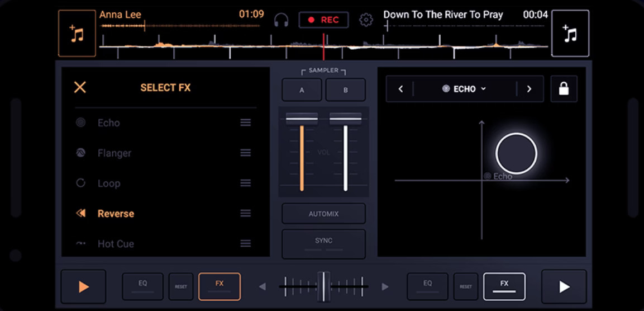This screenshot has width=644, height=311.
Task: Close the Select FX panel
Action: (80, 87)
